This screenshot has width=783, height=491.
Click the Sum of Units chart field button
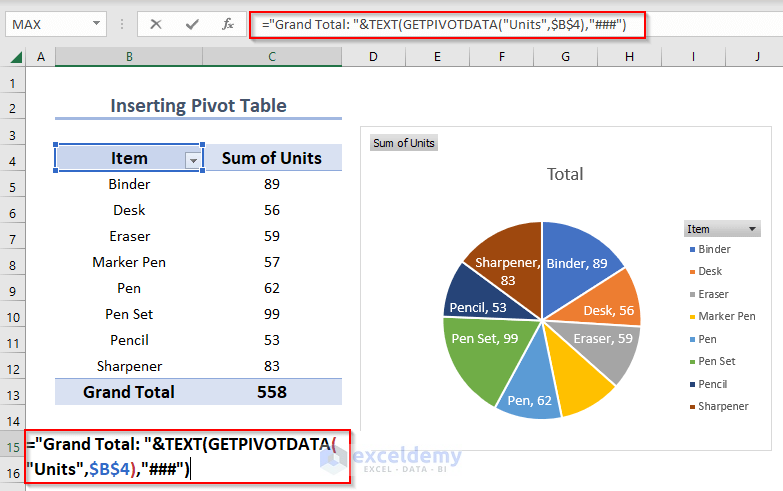click(x=404, y=143)
